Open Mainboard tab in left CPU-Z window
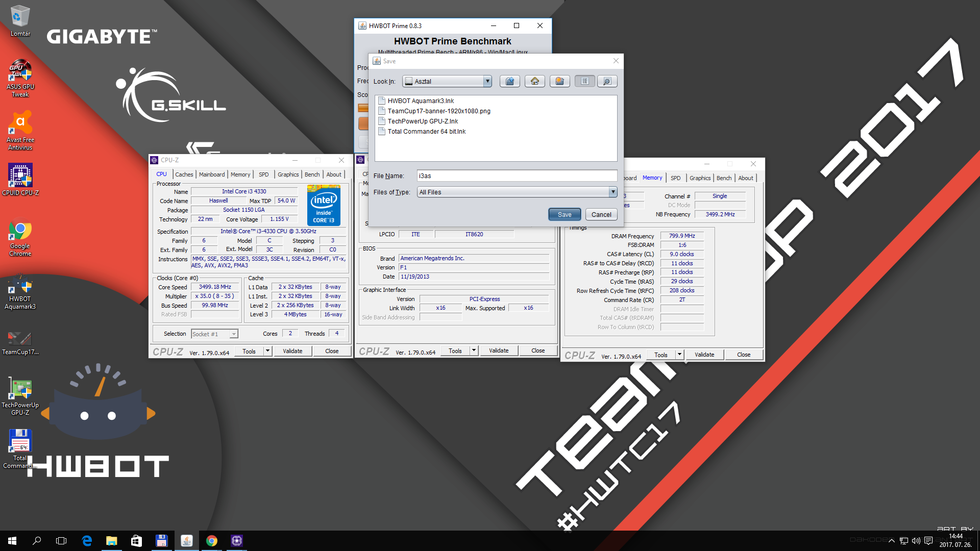 tap(212, 174)
